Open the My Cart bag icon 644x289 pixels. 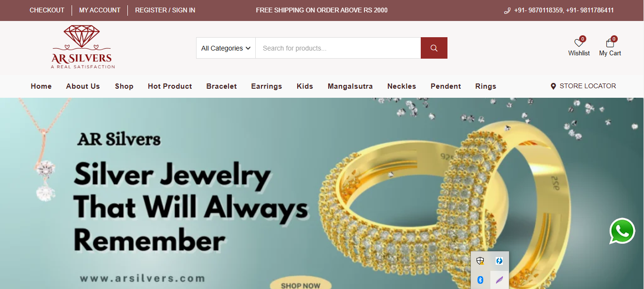click(x=610, y=43)
